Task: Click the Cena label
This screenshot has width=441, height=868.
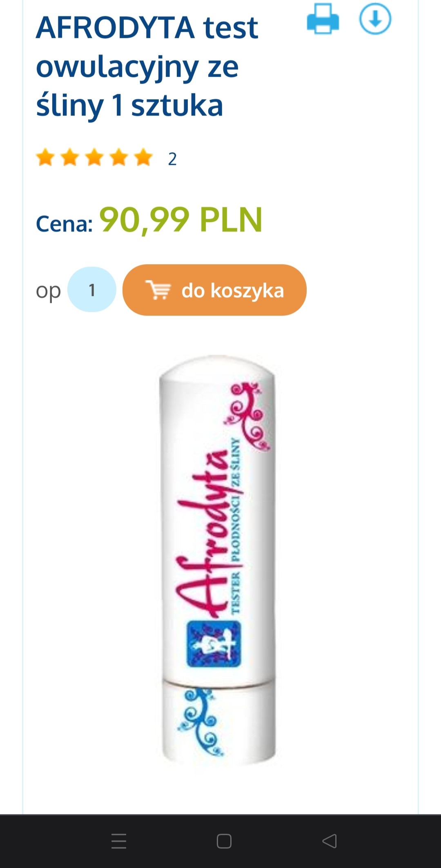Action: (65, 224)
